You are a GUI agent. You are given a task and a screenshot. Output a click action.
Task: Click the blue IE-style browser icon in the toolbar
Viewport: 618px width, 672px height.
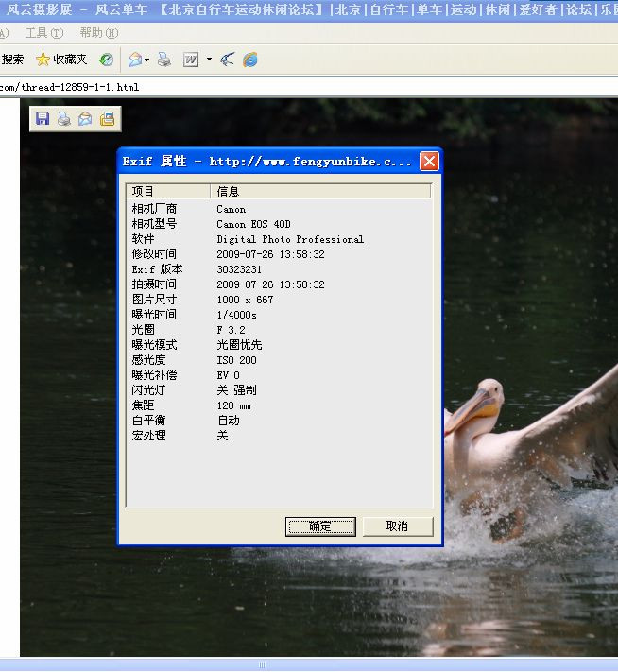[x=250, y=60]
